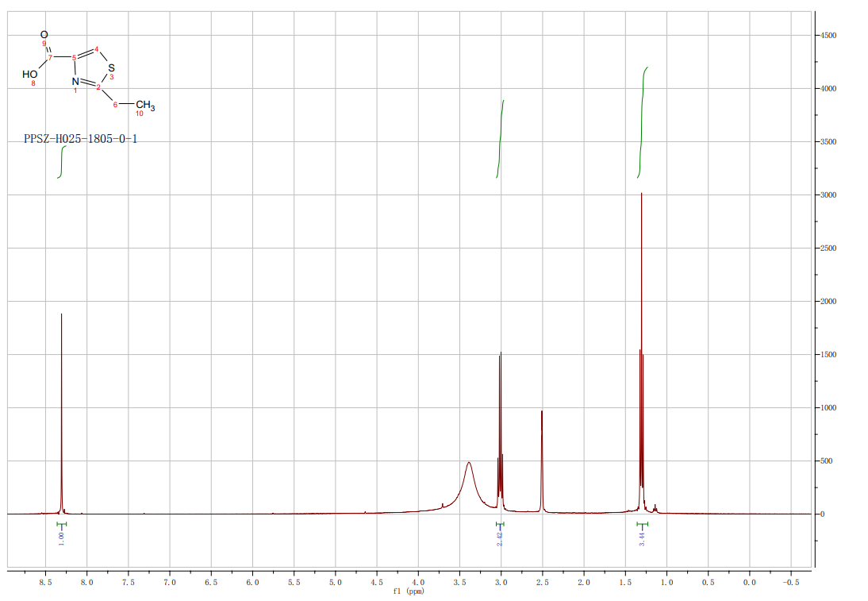Click the sample title PPSZ-H025-1805-0-1

coord(80,140)
